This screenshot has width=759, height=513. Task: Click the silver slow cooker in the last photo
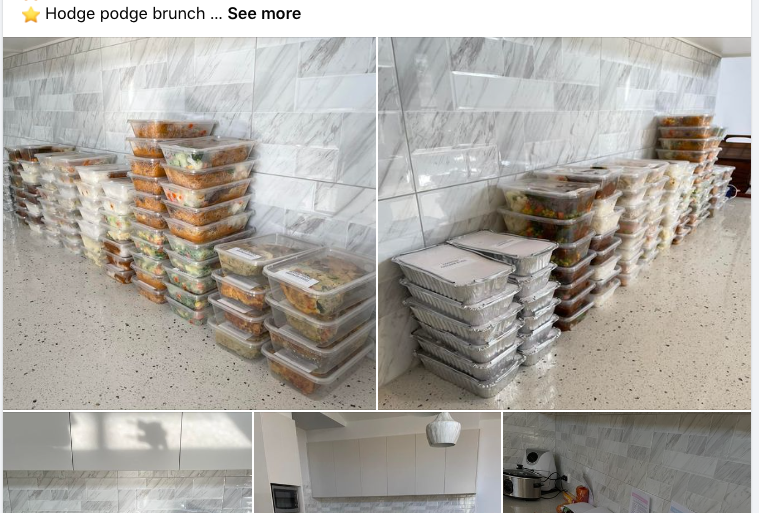522,482
